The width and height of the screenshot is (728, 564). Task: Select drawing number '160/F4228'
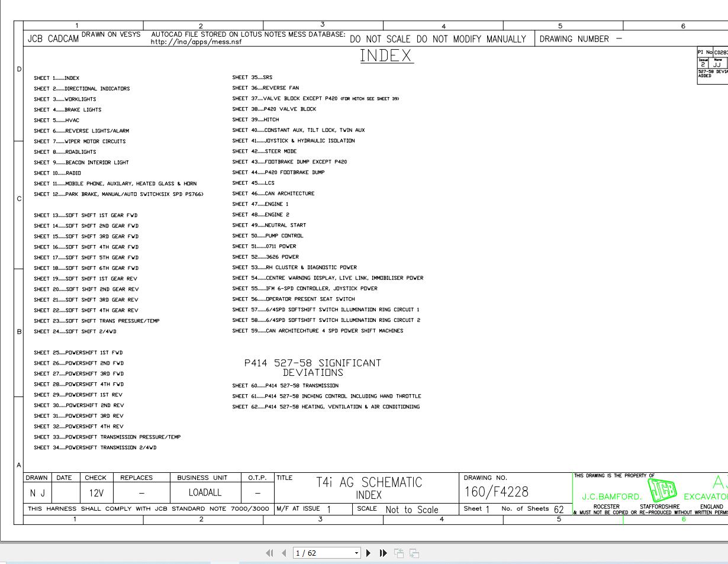click(496, 492)
